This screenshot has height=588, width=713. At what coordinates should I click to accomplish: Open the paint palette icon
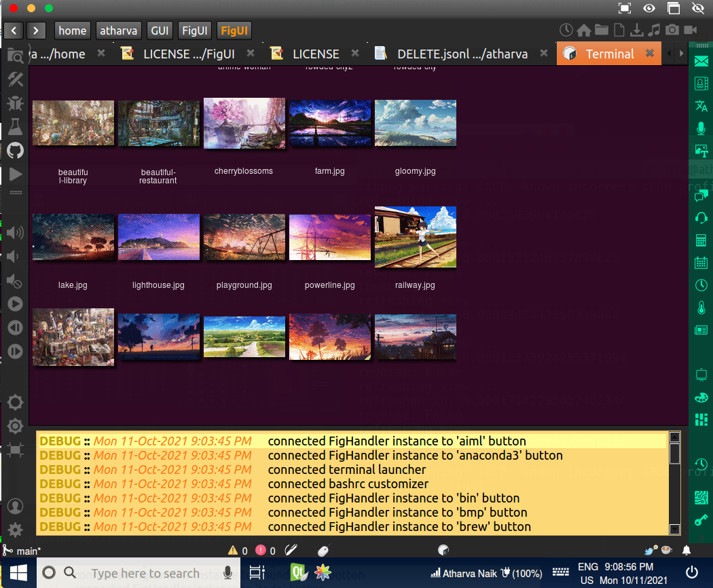point(701,397)
